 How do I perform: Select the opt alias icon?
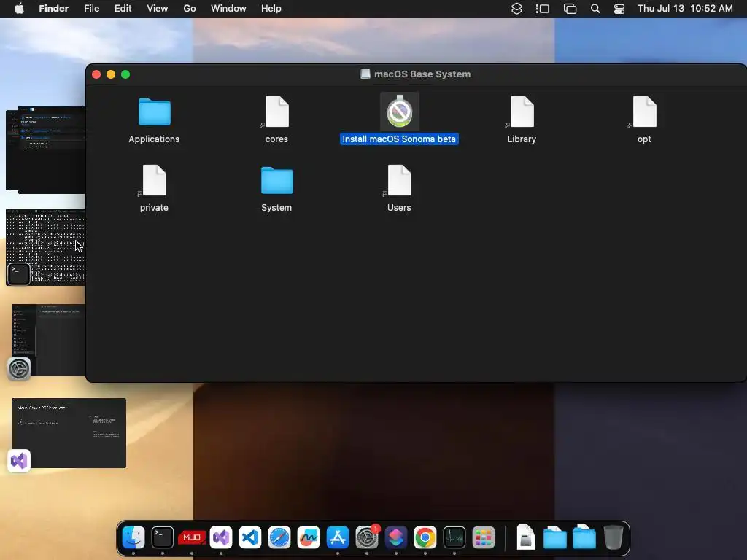(644, 112)
